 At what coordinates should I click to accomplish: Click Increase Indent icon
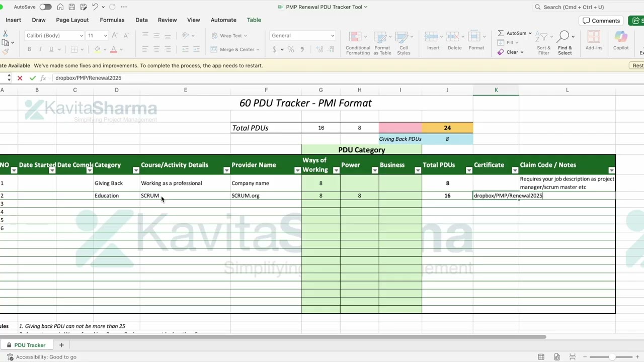coord(196,49)
